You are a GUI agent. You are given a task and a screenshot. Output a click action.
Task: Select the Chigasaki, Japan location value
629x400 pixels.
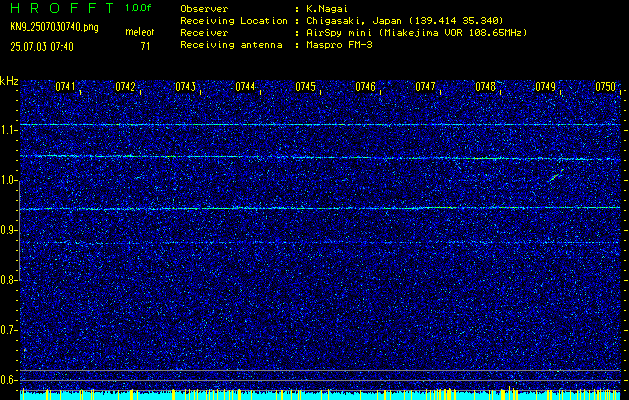pyautogui.click(x=404, y=21)
